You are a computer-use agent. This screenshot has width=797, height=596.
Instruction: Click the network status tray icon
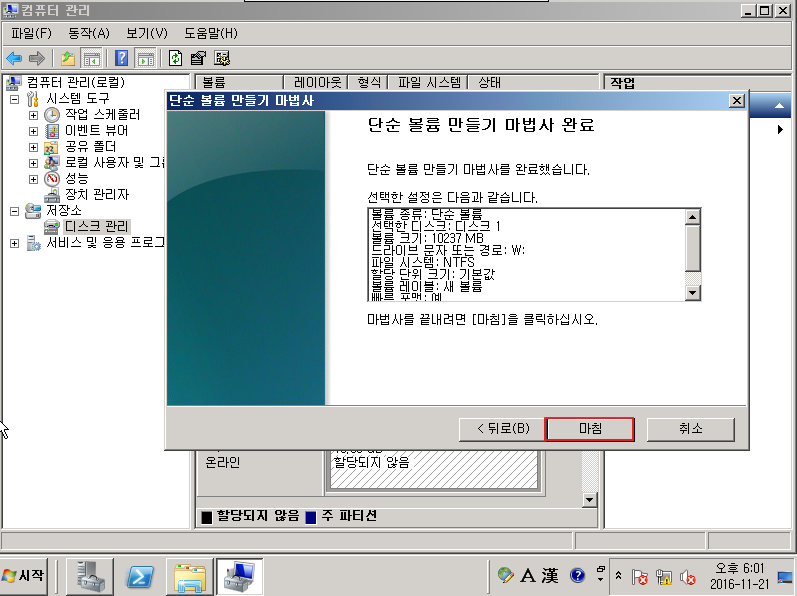point(663,577)
